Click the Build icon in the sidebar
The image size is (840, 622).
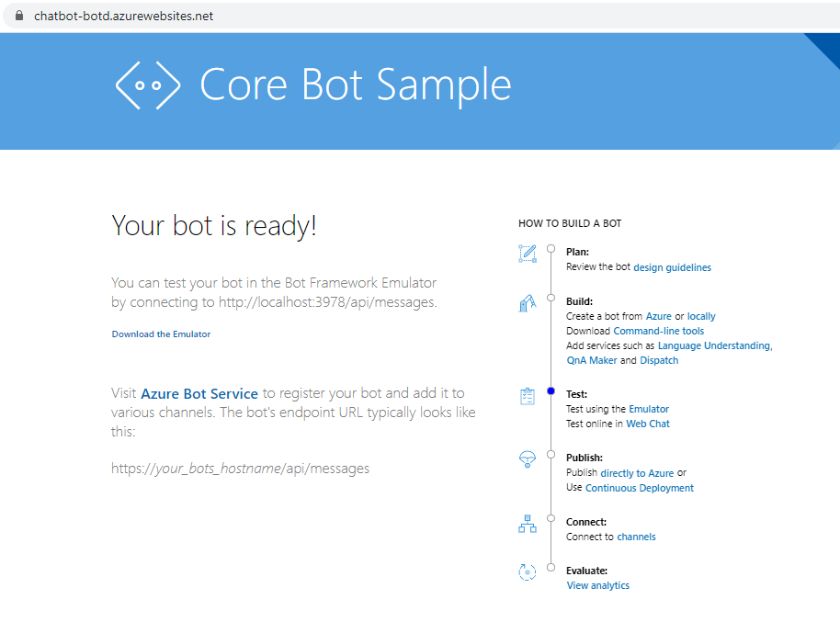[528, 303]
